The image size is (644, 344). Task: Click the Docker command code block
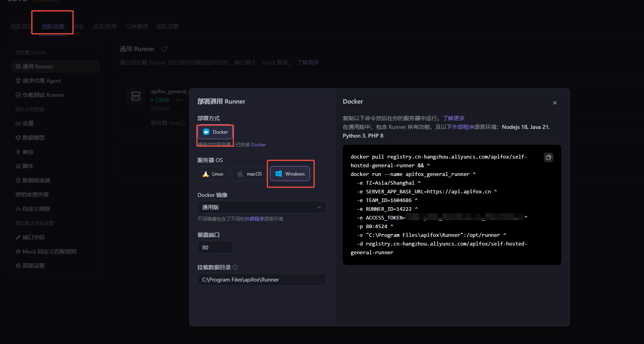(x=452, y=205)
